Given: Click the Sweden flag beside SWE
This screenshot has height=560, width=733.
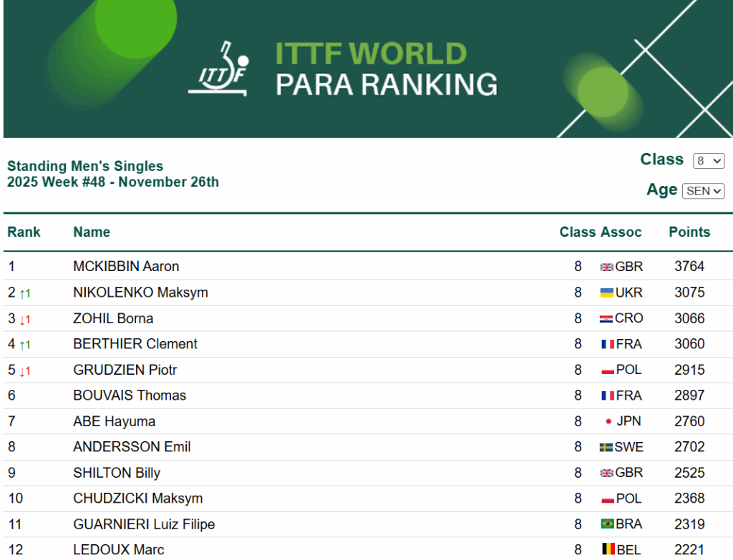Looking at the screenshot, I should (x=606, y=447).
